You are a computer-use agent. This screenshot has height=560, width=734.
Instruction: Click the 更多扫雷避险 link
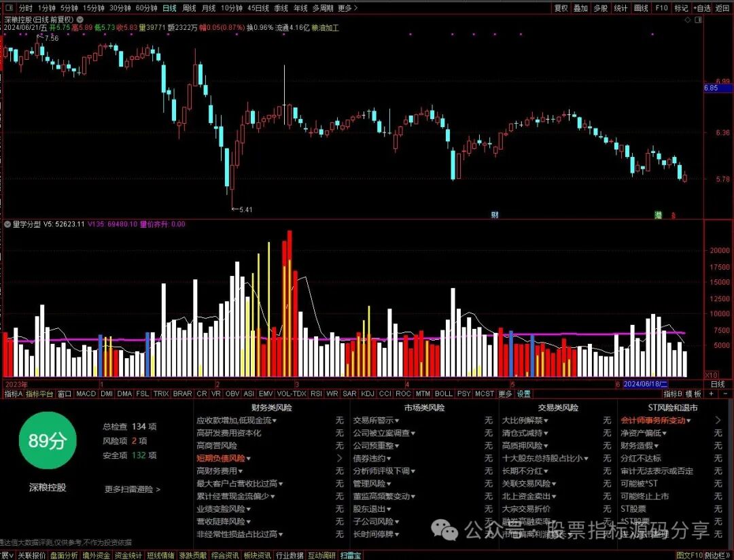(133, 489)
